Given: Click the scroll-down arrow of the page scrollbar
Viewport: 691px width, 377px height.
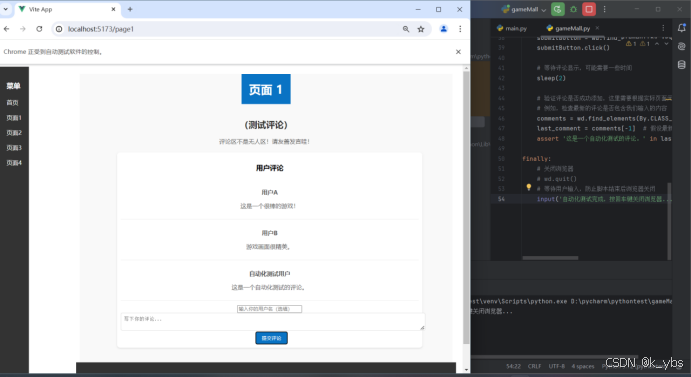Looking at the screenshot, I should pos(466,370).
